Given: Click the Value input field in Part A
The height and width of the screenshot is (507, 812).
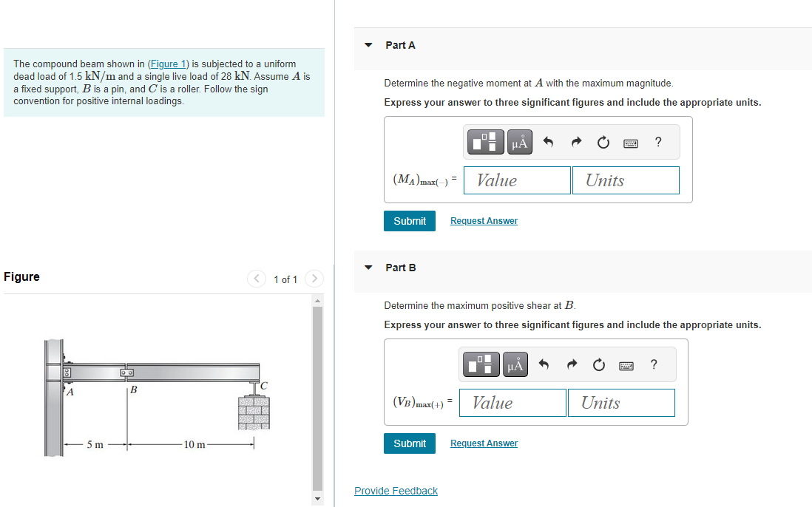Looking at the screenshot, I should point(516,180).
